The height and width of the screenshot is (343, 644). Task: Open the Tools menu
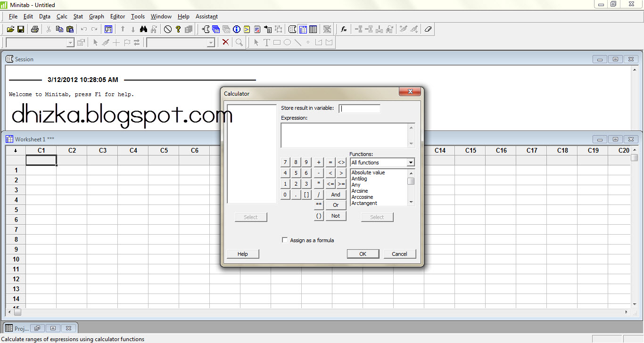pyautogui.click(x=138, y=16)
